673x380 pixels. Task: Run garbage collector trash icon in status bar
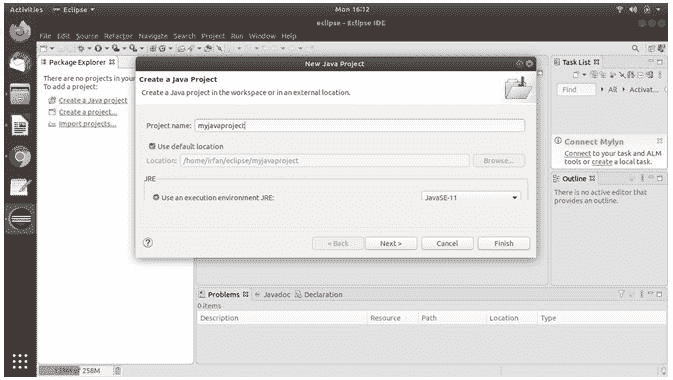[x=118, y=371]
